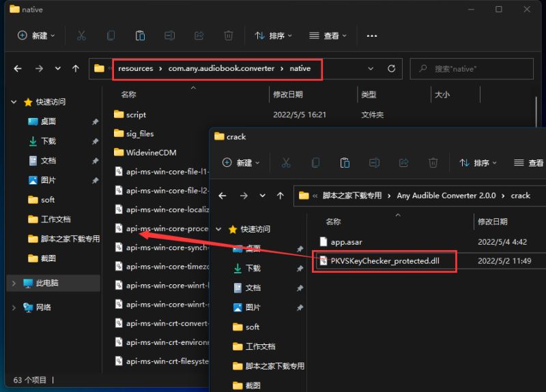The width and height of the screenshot is (546, 392).
Task: Open 新建 menu in native window
Action: [36, 35]
